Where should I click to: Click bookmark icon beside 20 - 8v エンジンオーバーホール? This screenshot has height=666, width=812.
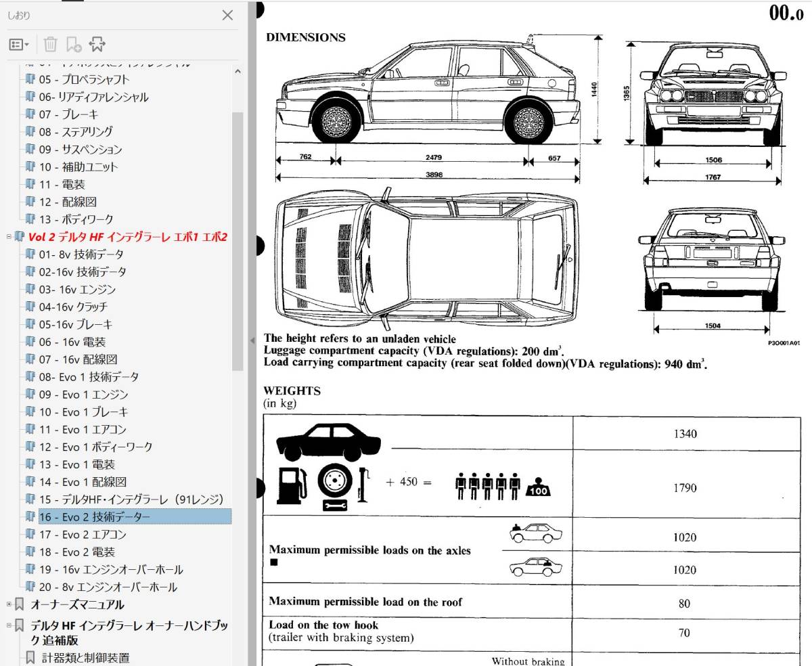(30, 587)
